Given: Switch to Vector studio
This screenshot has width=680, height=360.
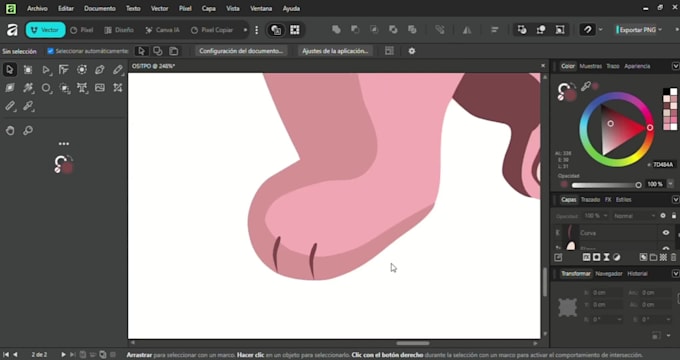Looking at the screenshot, I should tap(46, 30).
